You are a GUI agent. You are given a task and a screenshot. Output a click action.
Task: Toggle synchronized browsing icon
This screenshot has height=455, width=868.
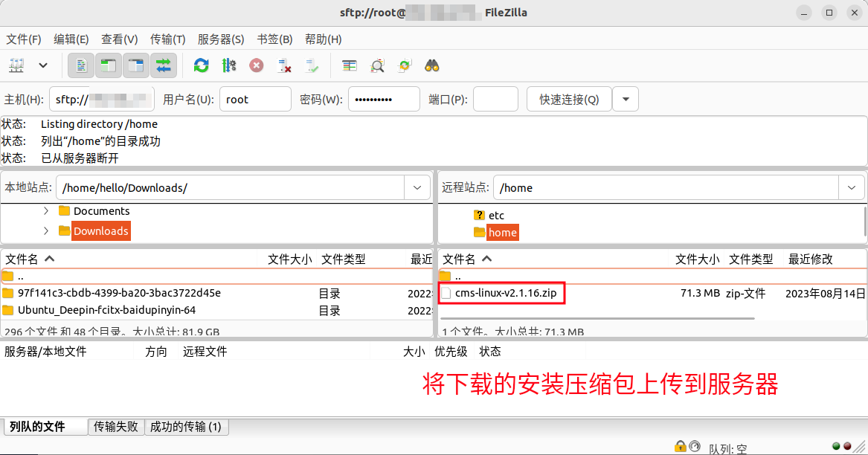pos(405,66)
